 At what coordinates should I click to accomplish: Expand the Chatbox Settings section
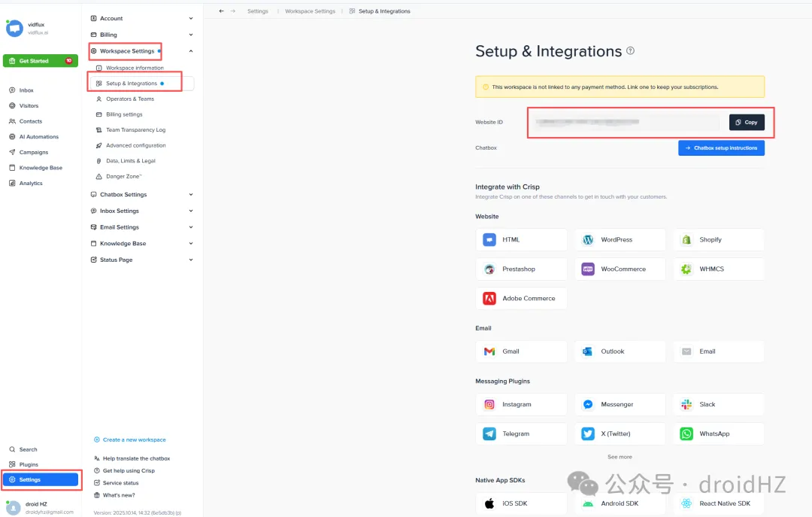click(191, 195)
